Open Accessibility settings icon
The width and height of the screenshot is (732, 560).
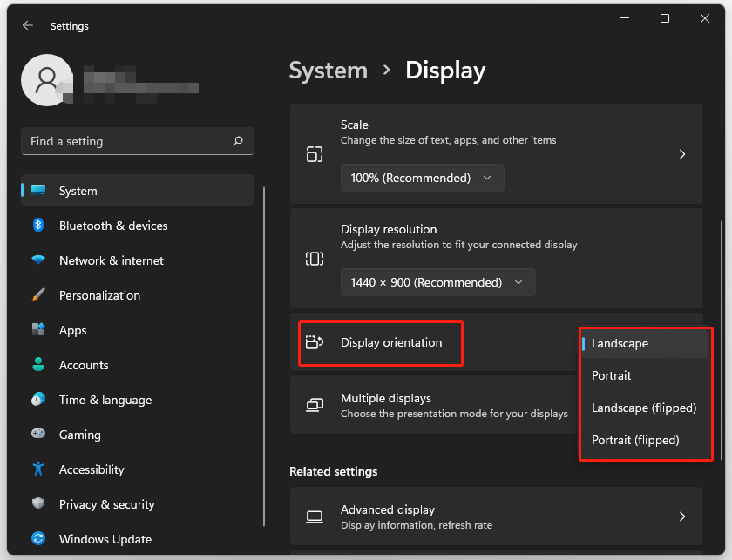(x=38, y=469)
